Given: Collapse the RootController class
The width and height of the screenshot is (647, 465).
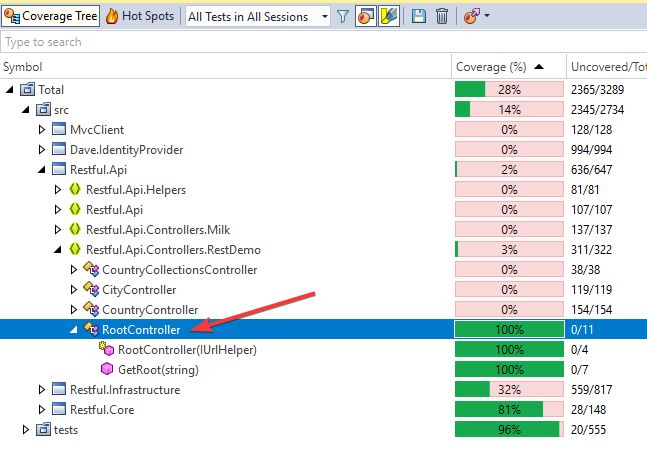Looking at the screenshot, I should tap(74, 330).
